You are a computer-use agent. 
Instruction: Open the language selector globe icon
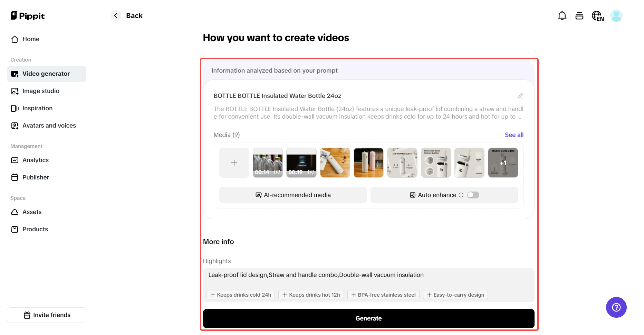point(597,16)
